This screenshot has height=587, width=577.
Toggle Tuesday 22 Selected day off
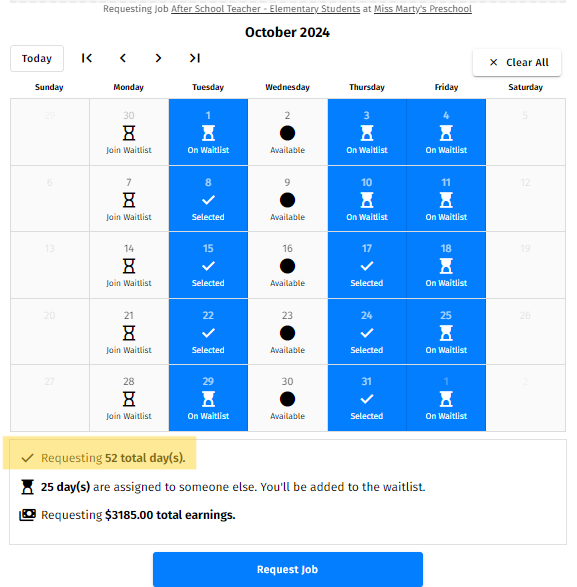click(x=208, y=332)
